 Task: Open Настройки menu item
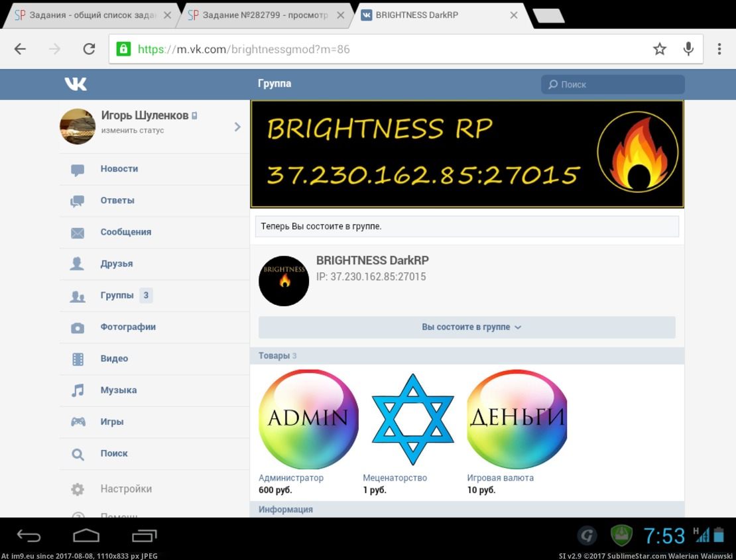click(155, 488)
